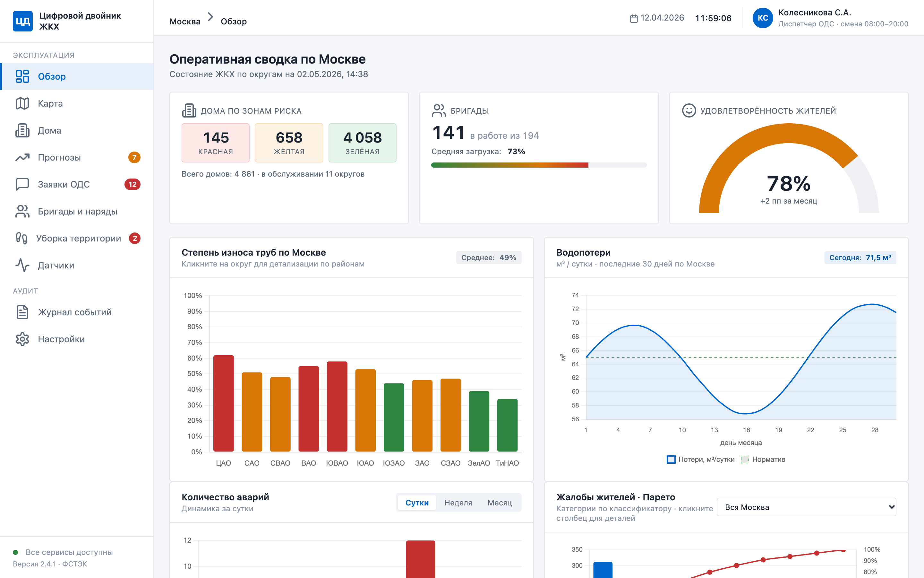
Task: Click the Журнал событий document icon
Action: click(x=22, y=312)
